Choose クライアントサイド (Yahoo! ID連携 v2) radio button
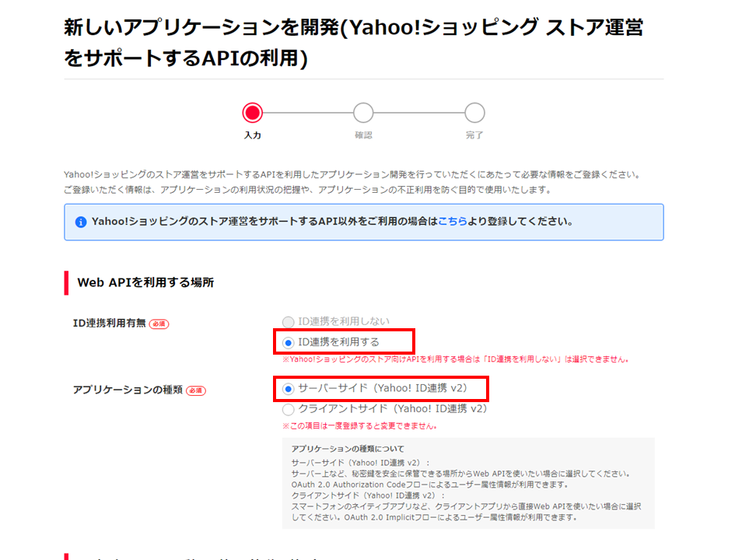The image size is (742, 560). (289, 408)
